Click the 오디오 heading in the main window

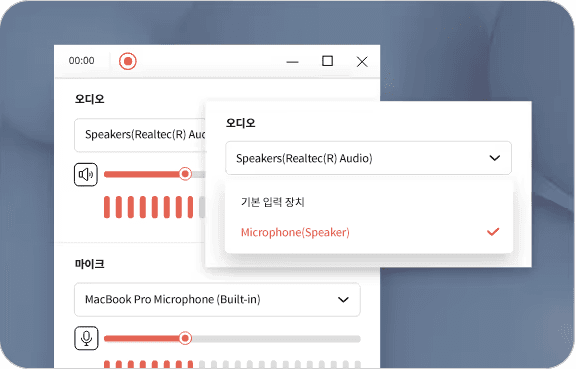(x=90, y=99)
